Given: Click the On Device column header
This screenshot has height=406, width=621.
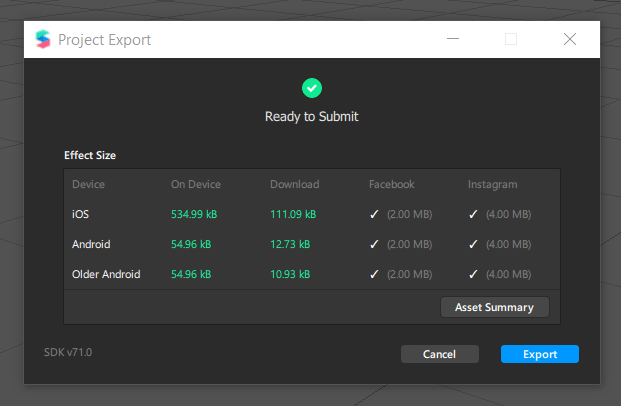Looking at the screenshot, I should pyautogui.click(x=196, y=184).
